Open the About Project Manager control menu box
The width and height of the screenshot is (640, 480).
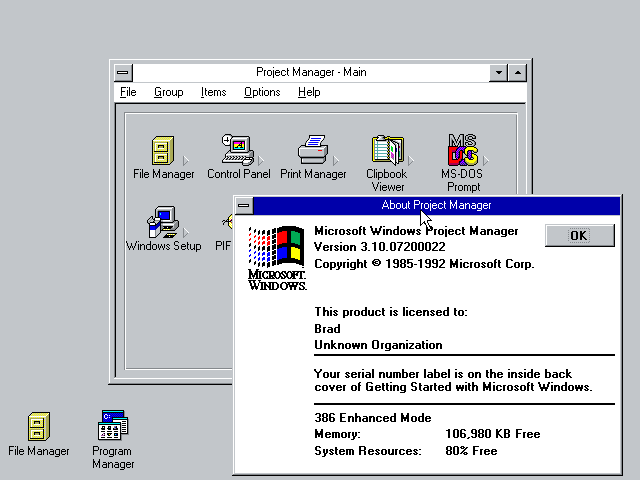click(244, 205)
